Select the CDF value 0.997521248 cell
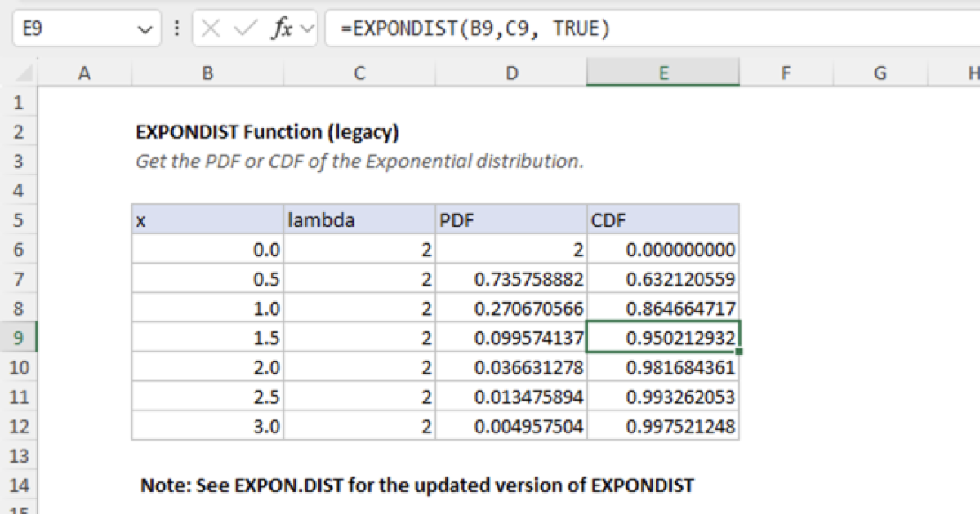The width and height of the screenshot is (980, 514). [662, 425]
